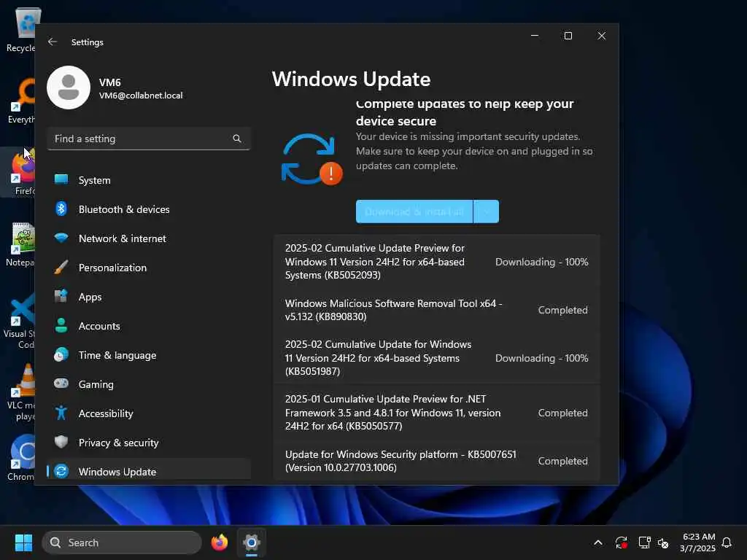The height and width of the screenshot is (560, 747).
Task: Select the Recycle Bin desktop icon
Action: [x=20, y=29]
